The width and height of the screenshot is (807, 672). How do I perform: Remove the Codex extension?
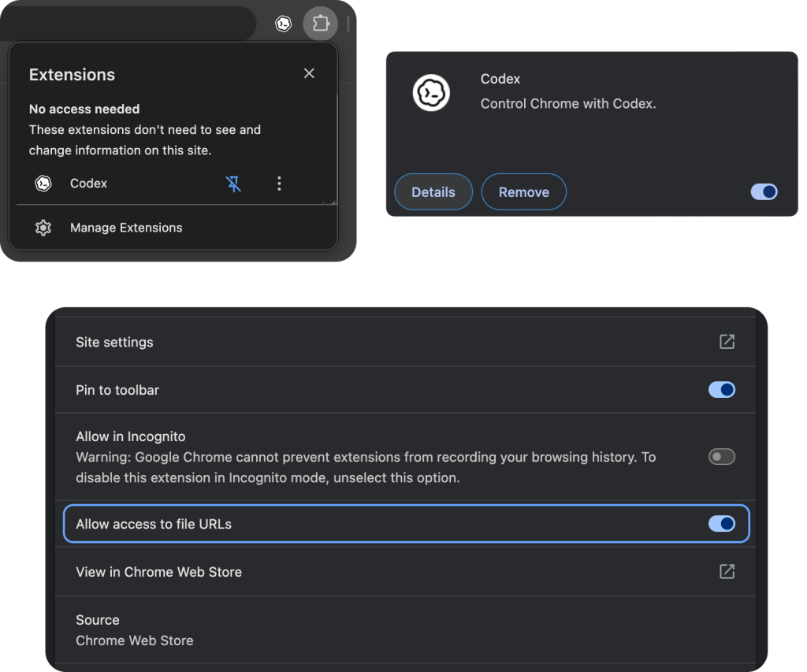524,192
